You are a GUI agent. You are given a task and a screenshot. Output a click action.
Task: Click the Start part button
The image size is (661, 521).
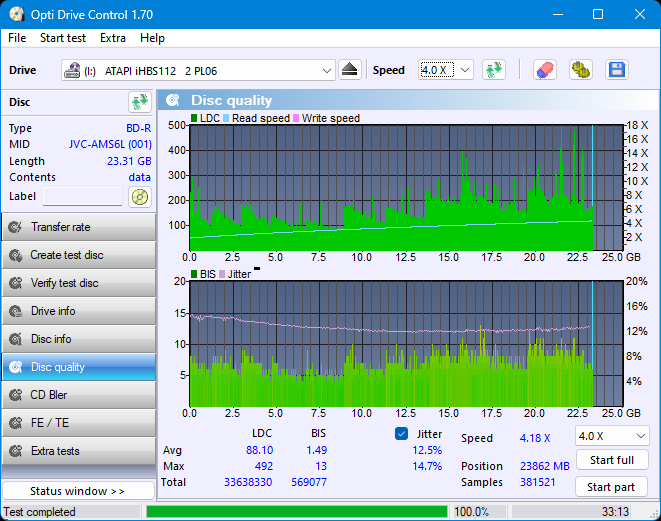(x=611, y=487)
